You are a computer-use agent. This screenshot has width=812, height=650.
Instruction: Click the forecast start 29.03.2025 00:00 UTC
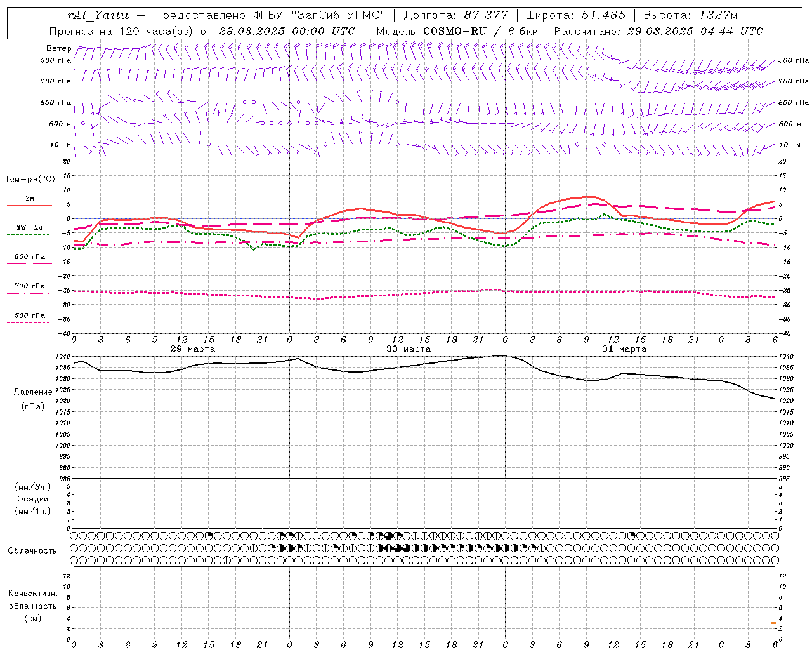(x=286, y=31)
